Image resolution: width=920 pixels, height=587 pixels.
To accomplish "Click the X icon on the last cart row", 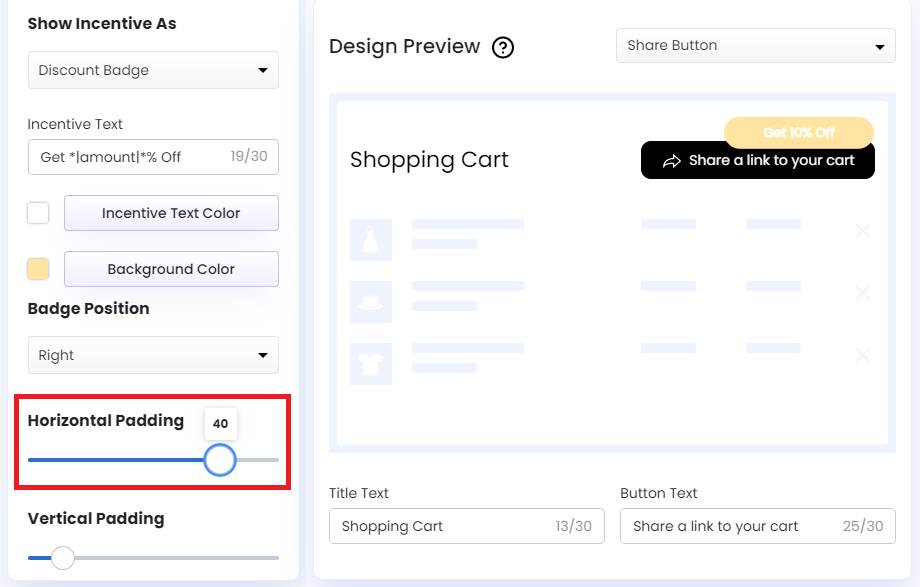I will tap(862, 355).
